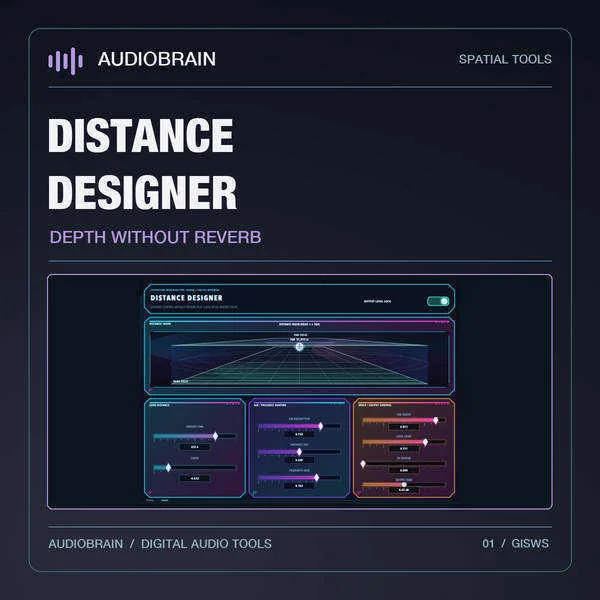Click the large DISTANCE DESIGNER headline
This screenshot has height=600, width=600.
point(142,163)
